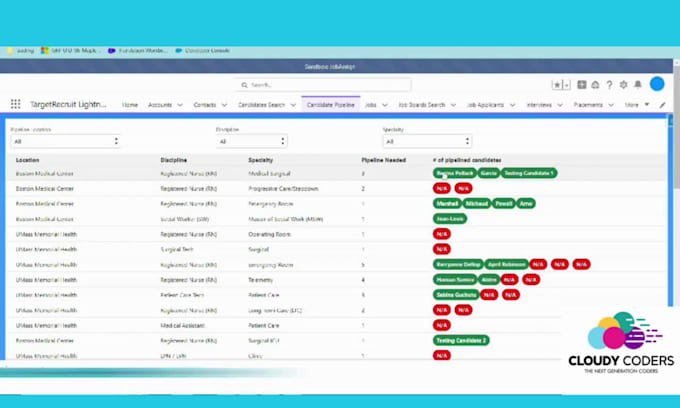Expand the Job Applicants chevron menu
The image size is (680, 408).
click(512, 105)
